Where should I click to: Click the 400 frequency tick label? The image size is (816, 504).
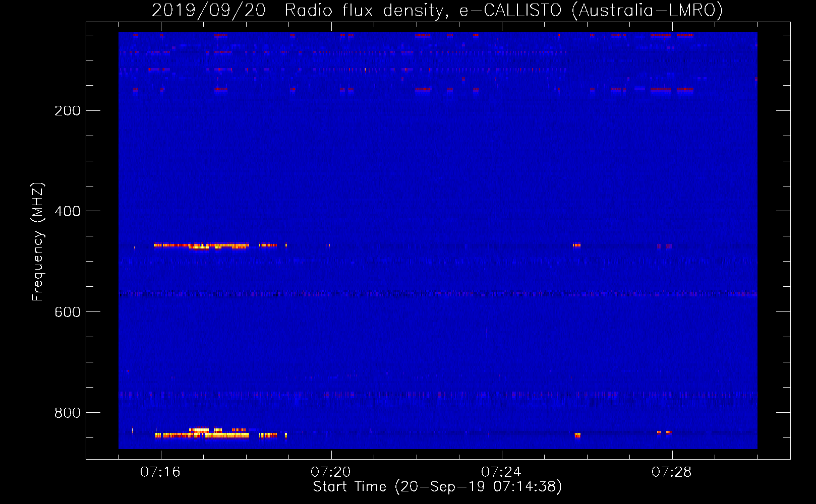pos(68,211)
